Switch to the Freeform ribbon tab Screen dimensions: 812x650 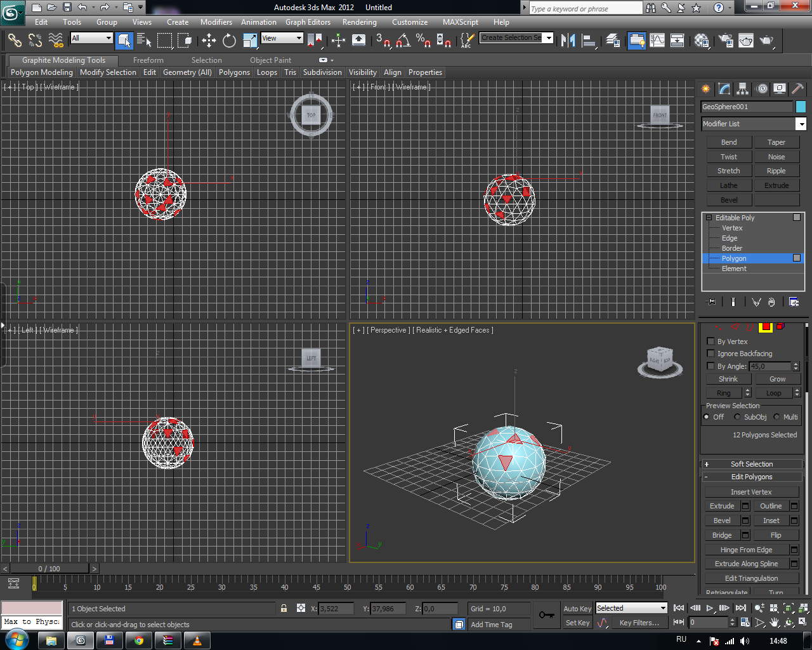148,60
